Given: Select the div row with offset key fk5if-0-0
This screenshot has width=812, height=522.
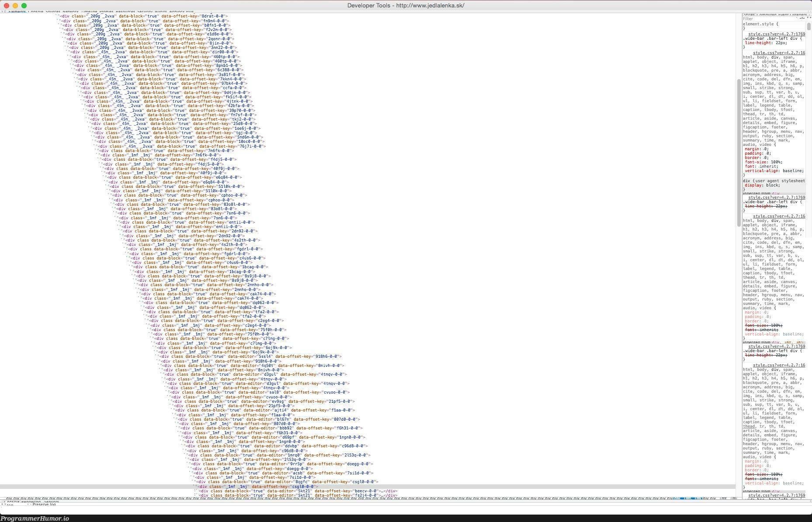Looking at the screenshot, I should (x=168, y=97).
